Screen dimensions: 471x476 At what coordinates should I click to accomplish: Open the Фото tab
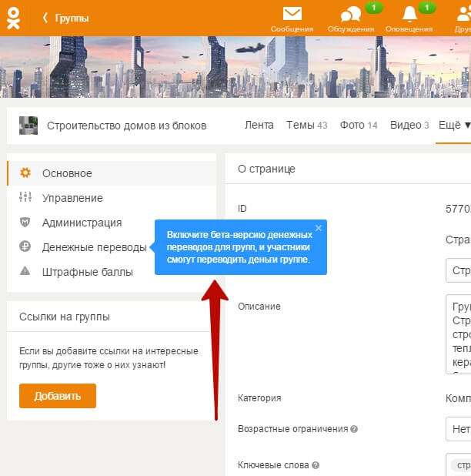click(358, 125)
